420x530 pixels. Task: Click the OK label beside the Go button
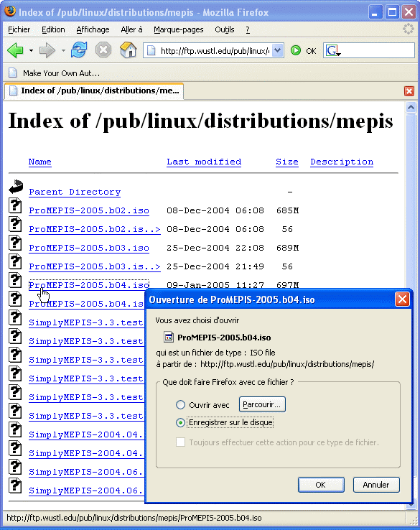coord(311,51)
